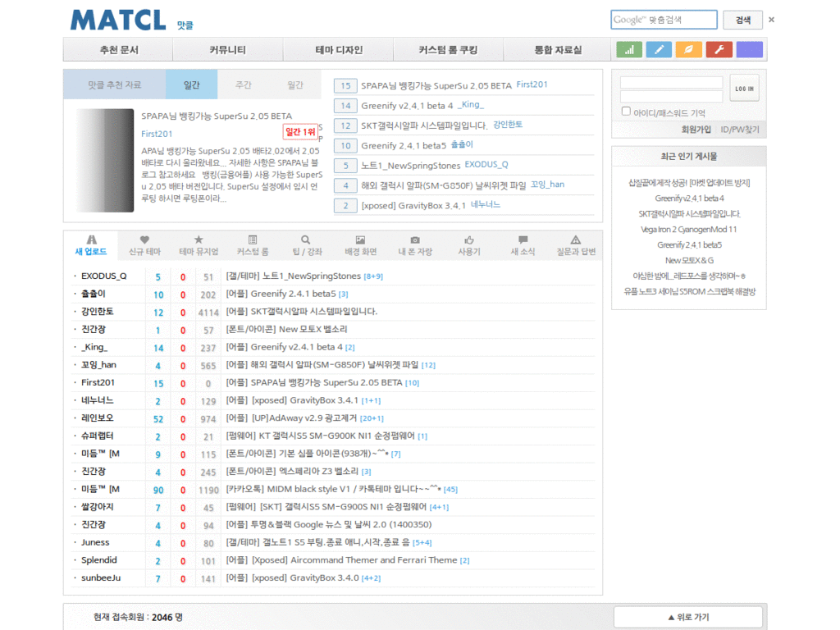The width and height of the screenshot is (840, 630).
Task: Click the featured post thumbnail image
Action: 105,160
